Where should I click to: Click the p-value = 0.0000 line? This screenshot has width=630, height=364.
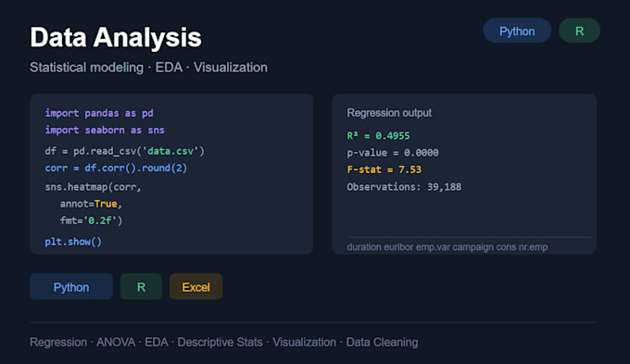pos(393,153)
